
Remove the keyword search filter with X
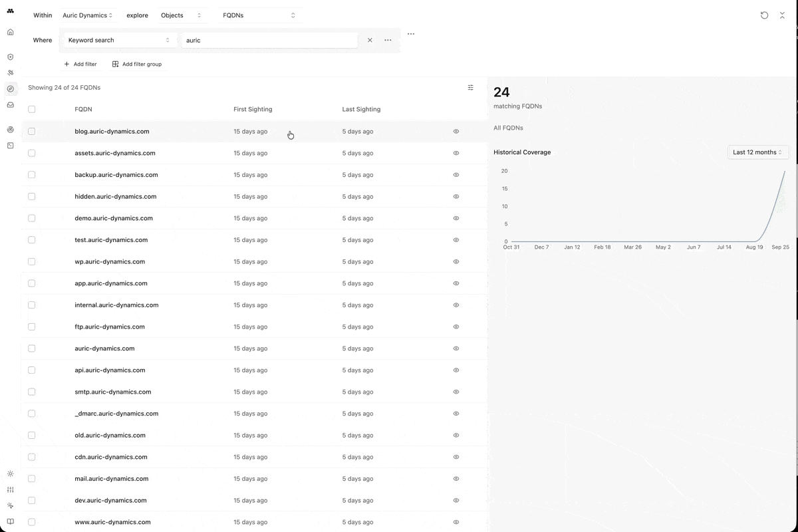pos(370,41)
